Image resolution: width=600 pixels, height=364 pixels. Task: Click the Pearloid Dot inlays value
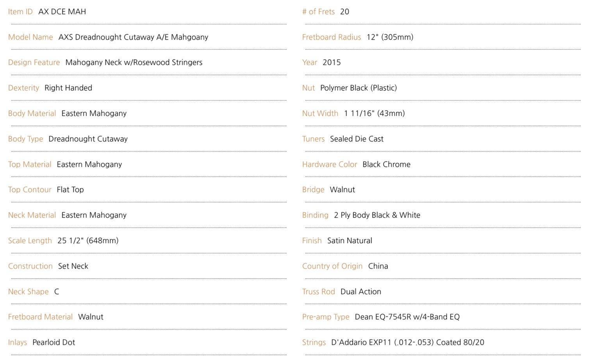point(54,342)
